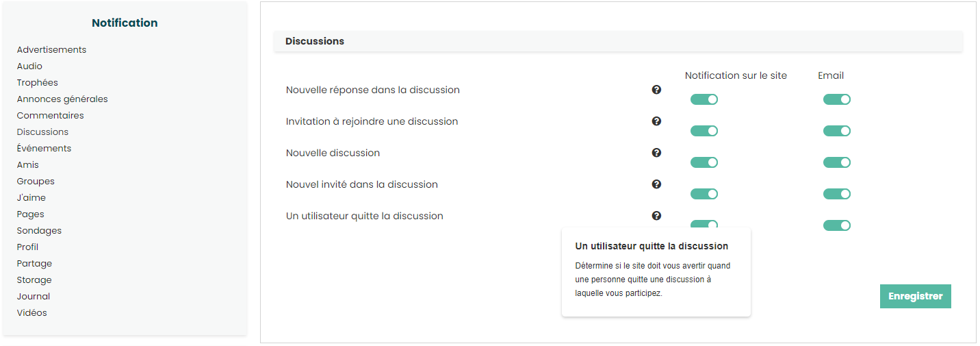Show help for Nouvel invité dans la discussion
This screenshot has width=980, height=346.
656,184
